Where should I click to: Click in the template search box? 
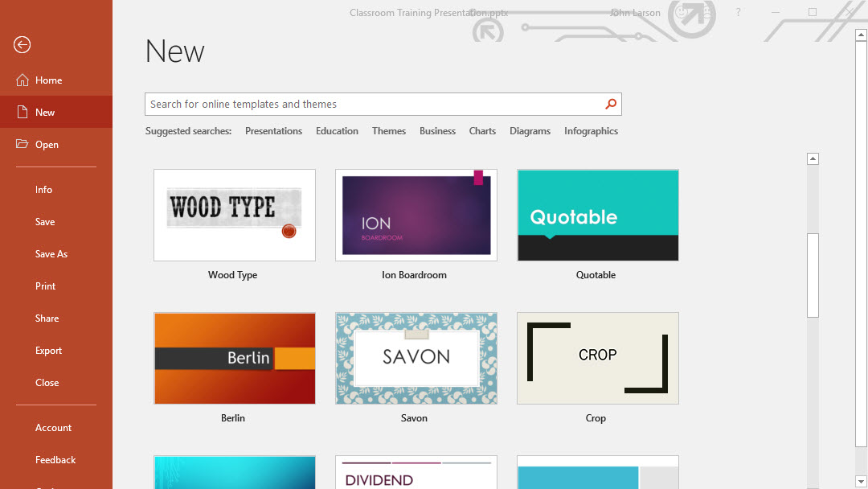pos(374,104)
